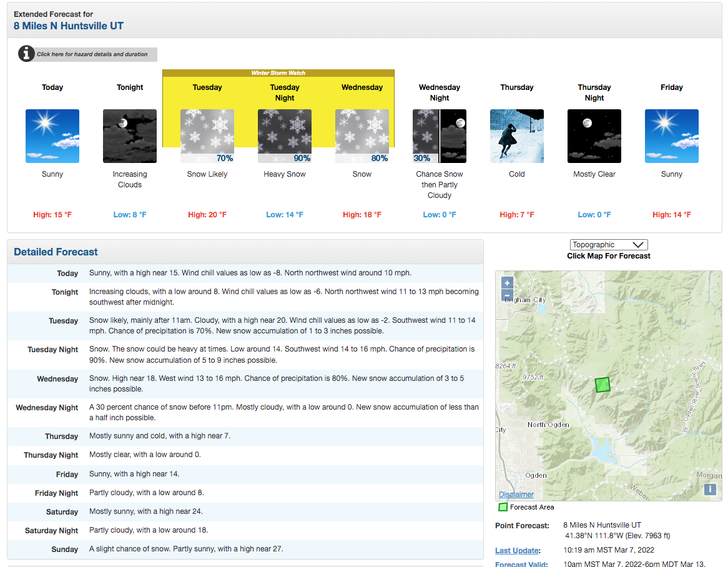
Task: Select the "High: 14 °F" Friday temperature
Action: coord(672,215)
